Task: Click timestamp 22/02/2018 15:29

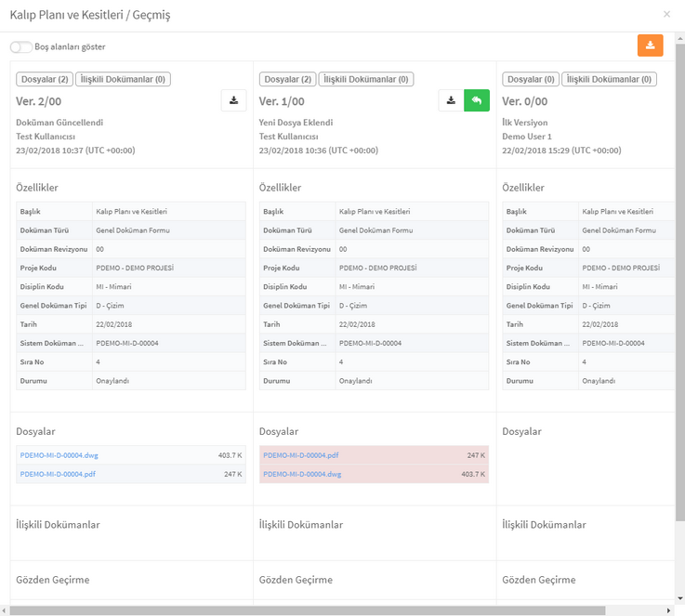Action: click(561, 151)
